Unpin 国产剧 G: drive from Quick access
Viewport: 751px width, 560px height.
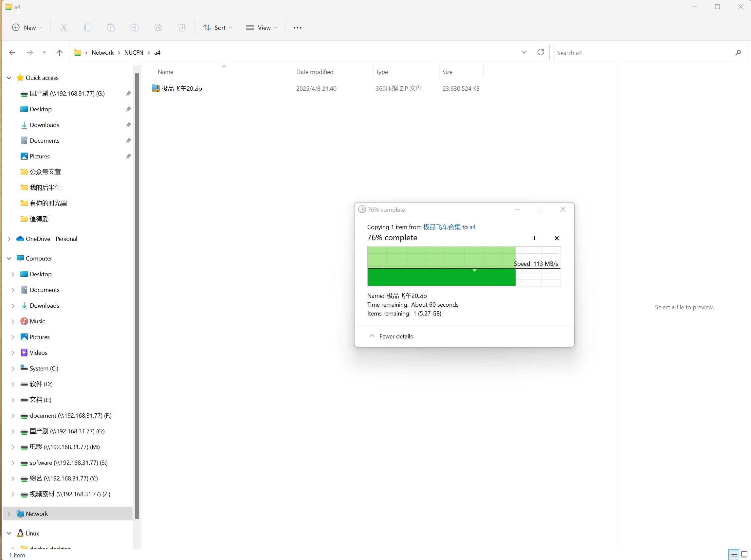click(x=129, y=93)
